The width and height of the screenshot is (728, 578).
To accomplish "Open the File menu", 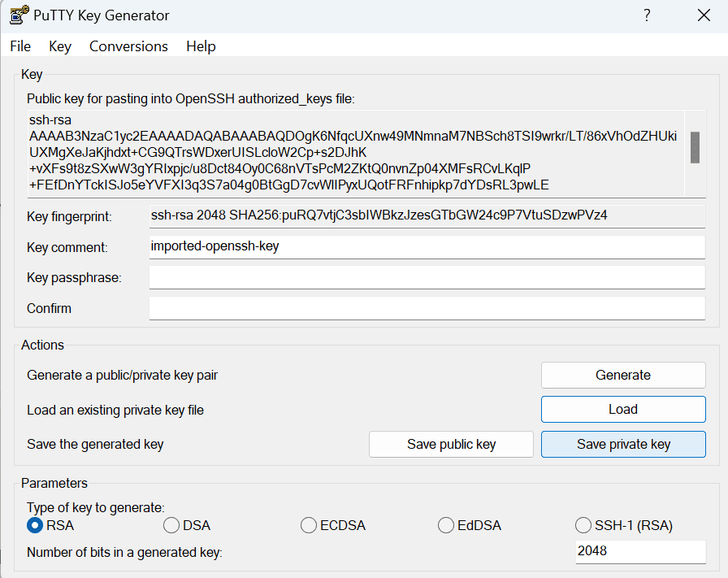I will point(20,46).
